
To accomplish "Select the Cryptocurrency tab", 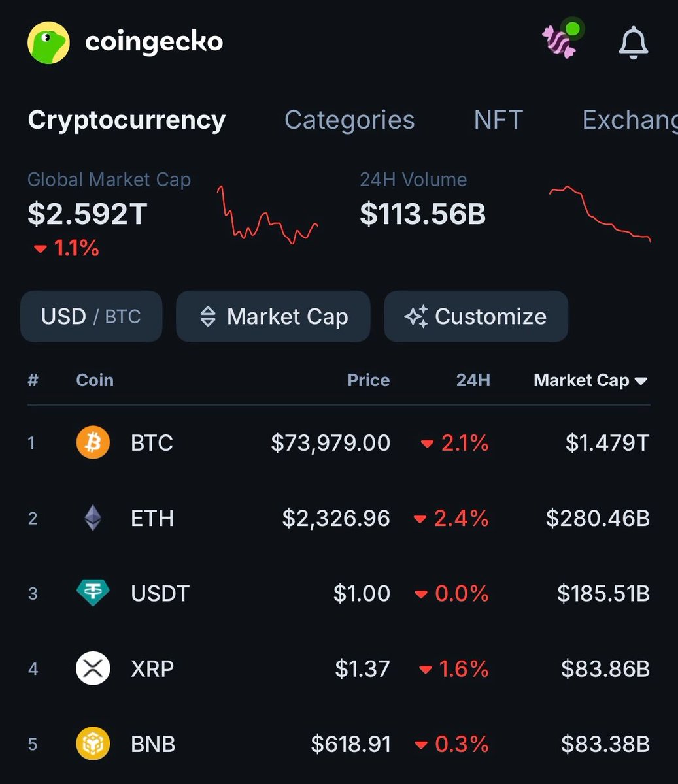I will point(127,120).
